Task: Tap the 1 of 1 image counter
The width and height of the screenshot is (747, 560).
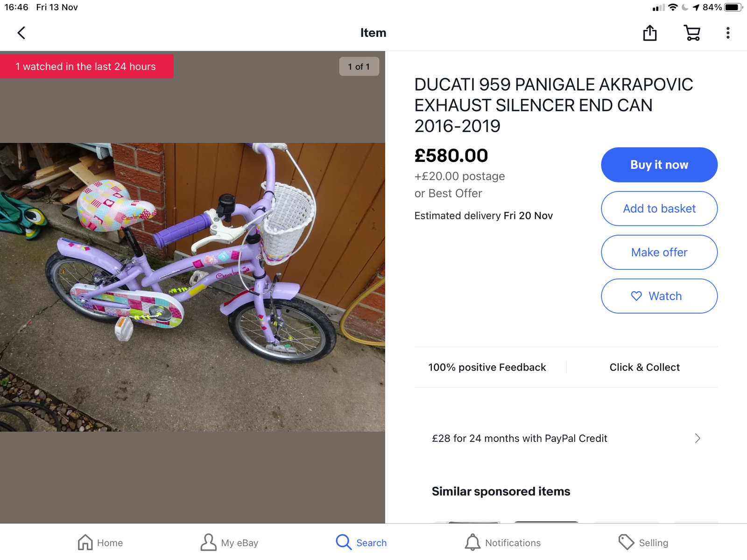Action: coord(359,67)
